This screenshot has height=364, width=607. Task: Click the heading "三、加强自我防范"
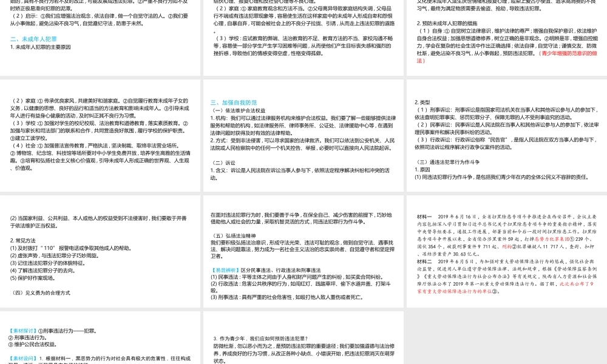[x=234, y=103]
